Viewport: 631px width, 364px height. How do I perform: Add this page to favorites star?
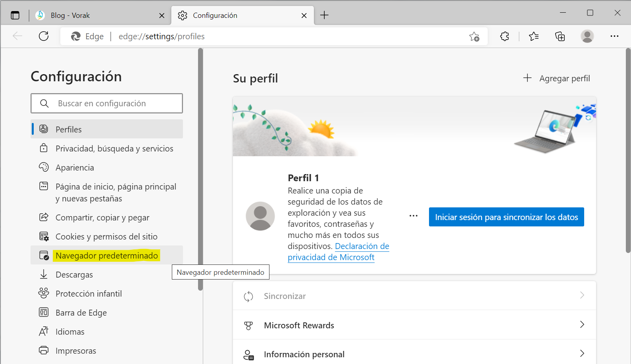(474, 36)
